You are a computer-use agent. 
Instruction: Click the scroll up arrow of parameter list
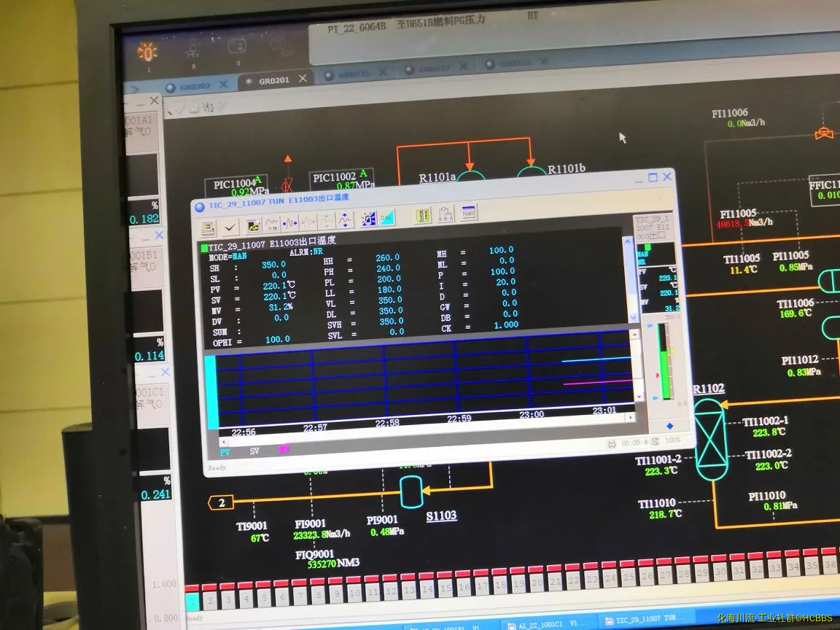point(627,241)
